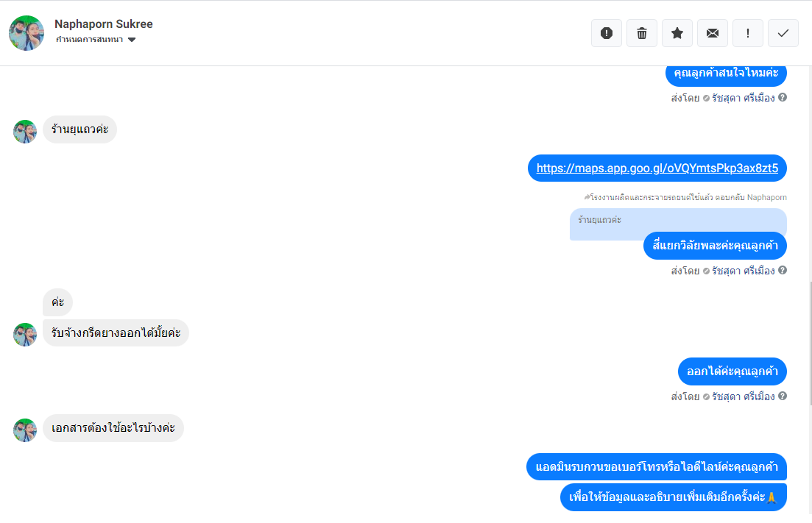812x523 pixels.
Task: Open Naphaporn Sukree's profile name header
Action: [x=104, y=24]
